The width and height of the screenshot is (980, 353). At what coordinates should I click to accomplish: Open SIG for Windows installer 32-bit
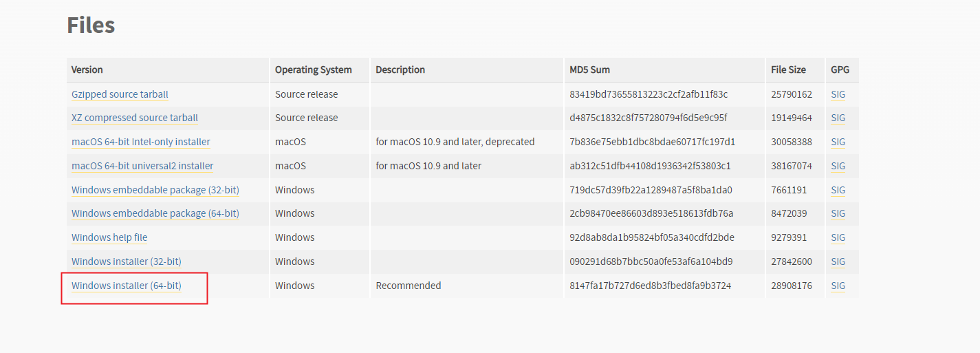pos(838,261)
